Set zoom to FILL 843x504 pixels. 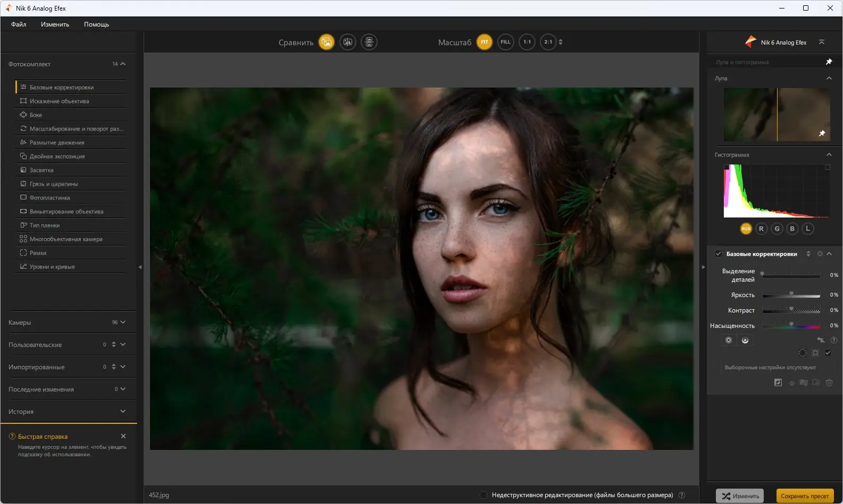(x=505, y=42)
